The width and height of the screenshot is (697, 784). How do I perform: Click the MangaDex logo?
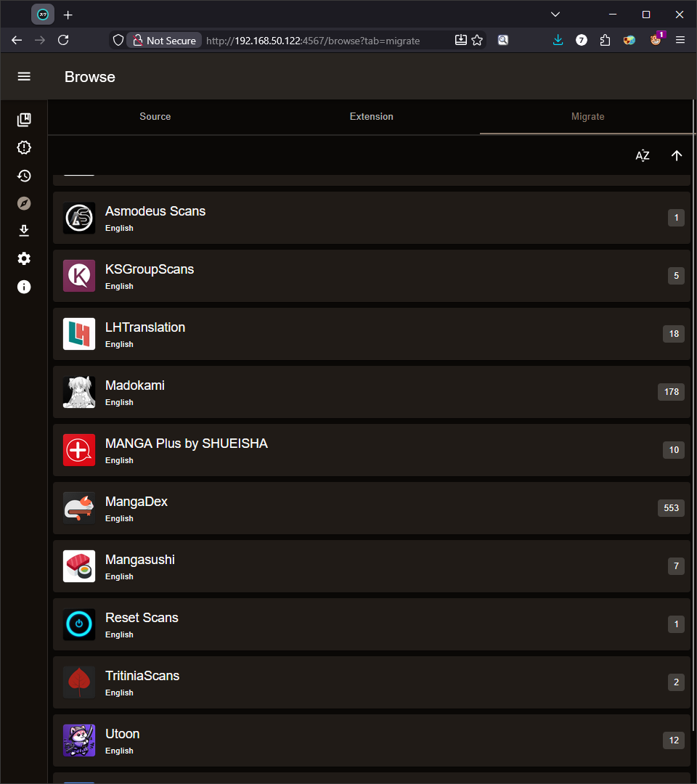(79, 508)
